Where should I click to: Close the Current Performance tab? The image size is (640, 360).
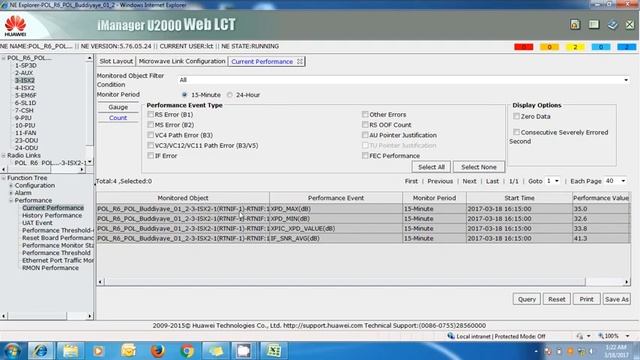(300, 62)
